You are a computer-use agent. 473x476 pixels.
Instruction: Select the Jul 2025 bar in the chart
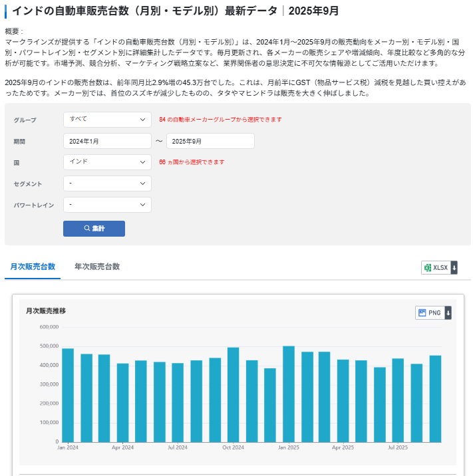tap(398, 400)
